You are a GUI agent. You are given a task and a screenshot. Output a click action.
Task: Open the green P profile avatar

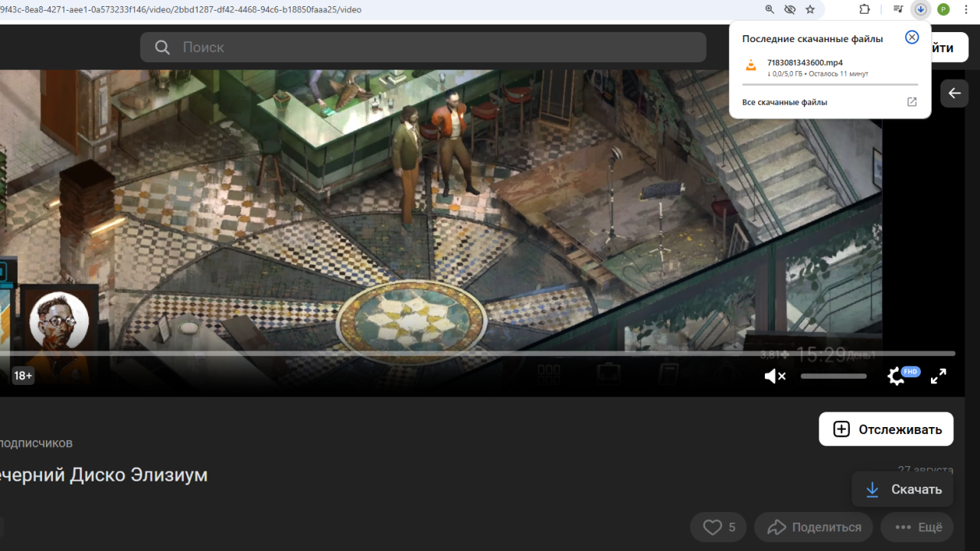coord(943,9)
